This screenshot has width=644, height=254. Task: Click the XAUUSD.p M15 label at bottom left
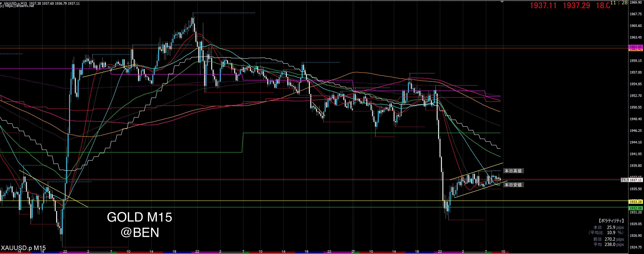[x=23, y=248]
